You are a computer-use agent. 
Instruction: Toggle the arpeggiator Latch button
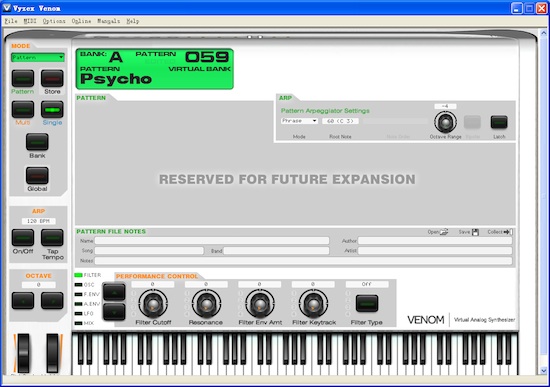[499, 122]
